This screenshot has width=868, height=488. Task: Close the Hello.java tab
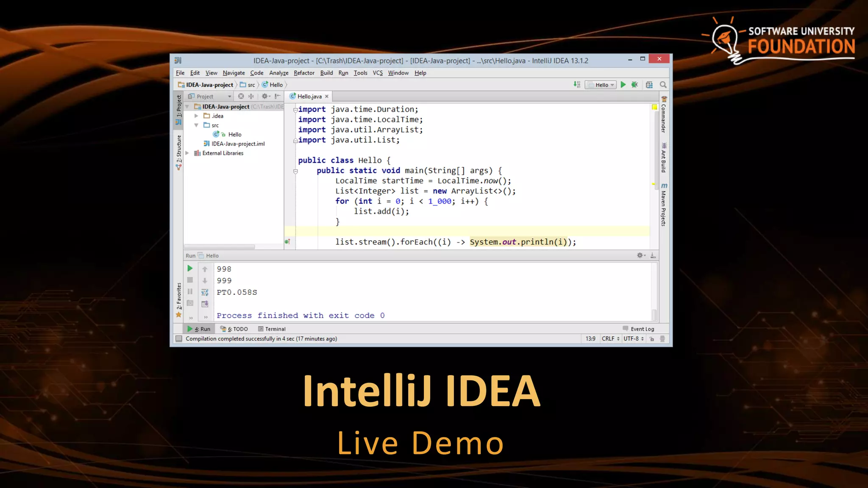pyautogui.click(x=327, y=97)
